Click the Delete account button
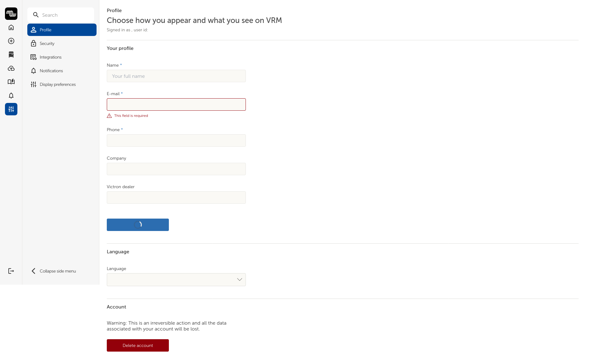Screen dimensions: 596x364 click(x=138, y=345)
